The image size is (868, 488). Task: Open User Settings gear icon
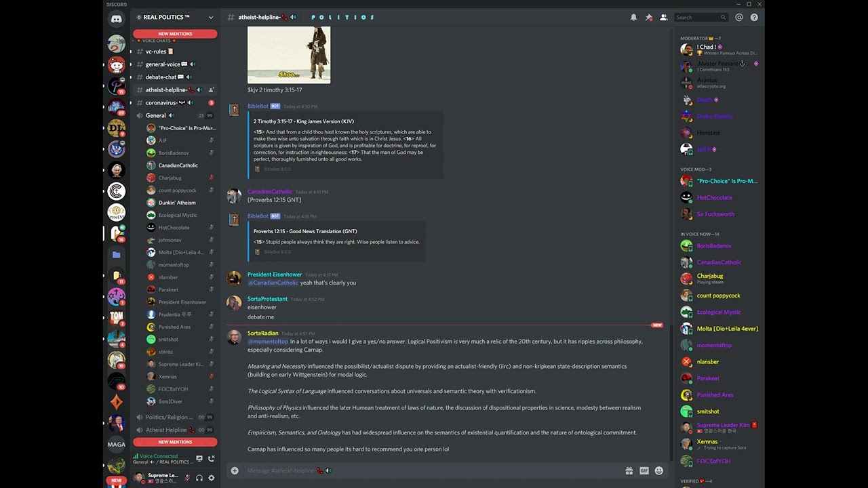point(212,478)
